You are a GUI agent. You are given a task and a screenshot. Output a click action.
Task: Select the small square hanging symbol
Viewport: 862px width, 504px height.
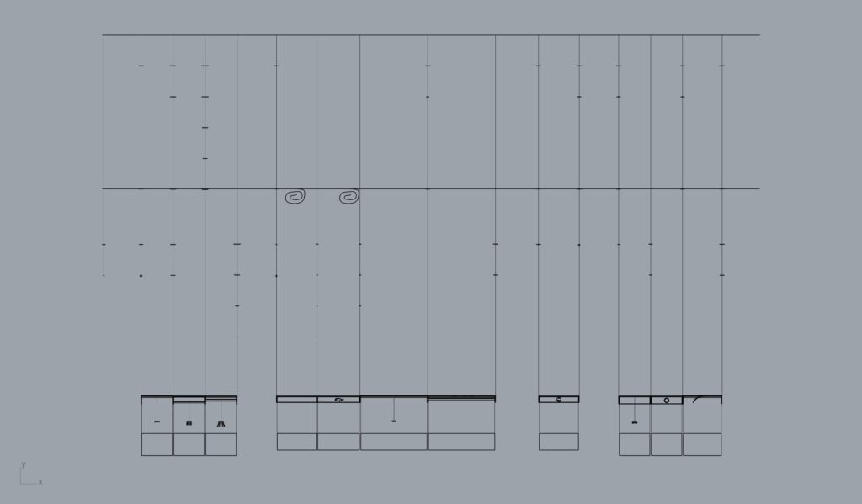click(189, 422)
